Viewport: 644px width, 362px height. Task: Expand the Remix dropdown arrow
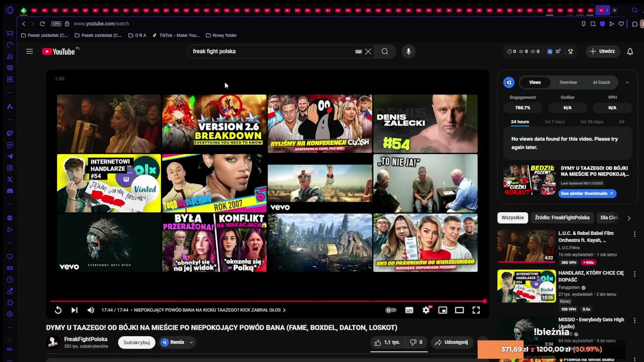(191, 342)
